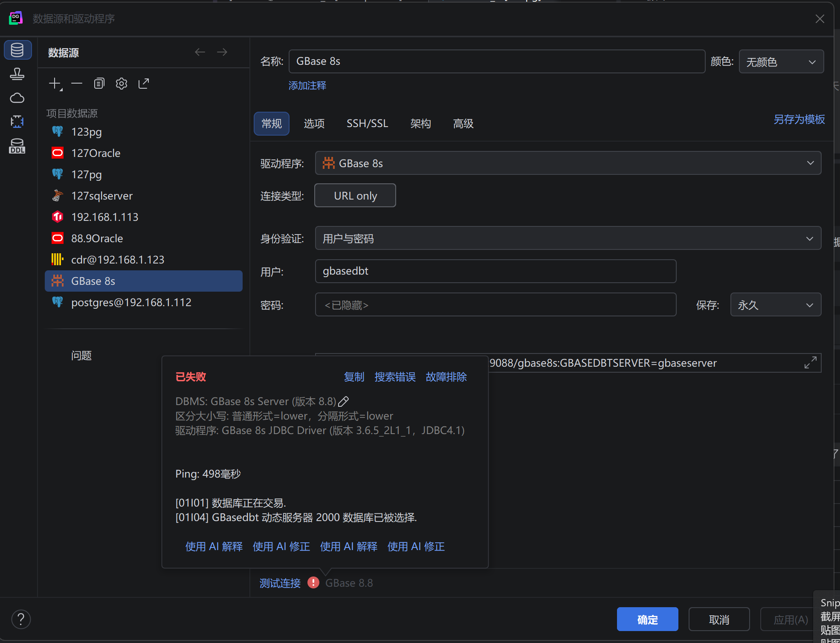Image resolution: width=840 pixels, height=643 pixels.
Task: Click 故障排除 link
Action: click(x=446, y=377)
